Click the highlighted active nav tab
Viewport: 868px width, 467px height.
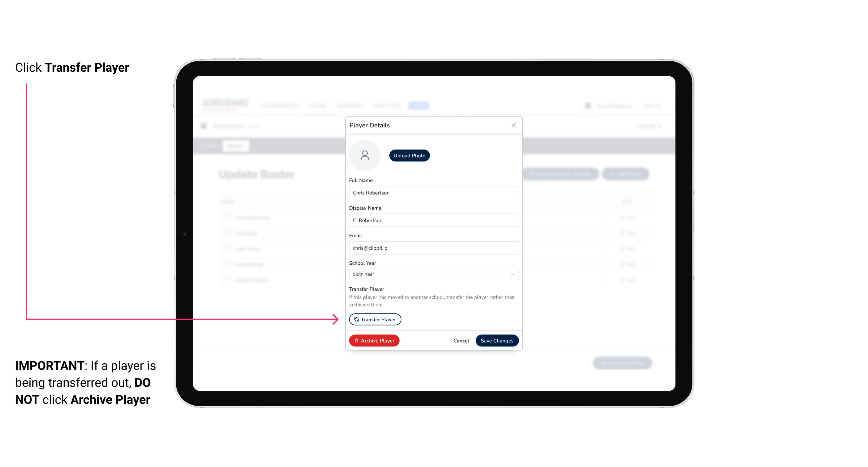coord(419,105)
